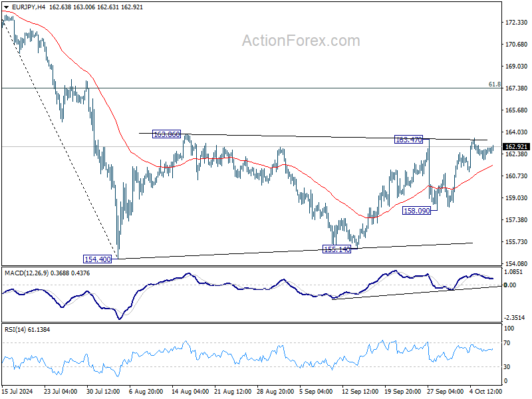Select the 163.470 price label

point(409,140)
